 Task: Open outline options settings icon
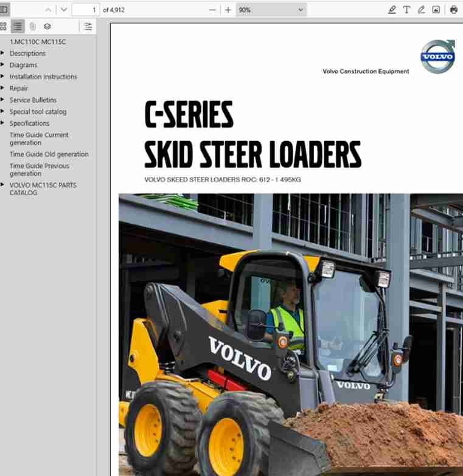point(88,26)
